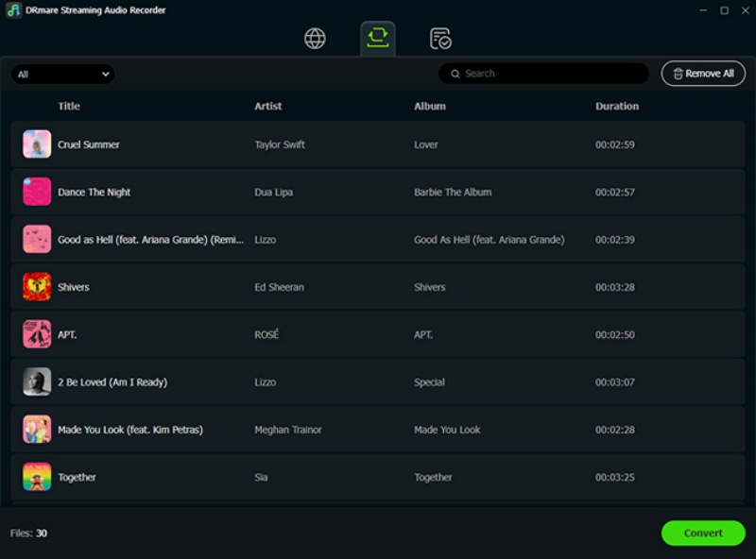Minimize the DRmare window
Viewport: 756px width, 559px height.
[x=702, y=10]
